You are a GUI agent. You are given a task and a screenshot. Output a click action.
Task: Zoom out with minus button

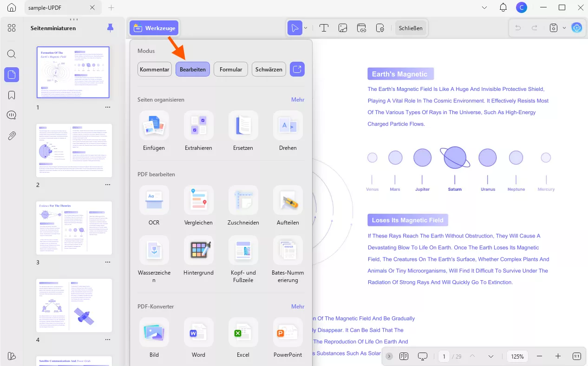[x=539, y=356]
